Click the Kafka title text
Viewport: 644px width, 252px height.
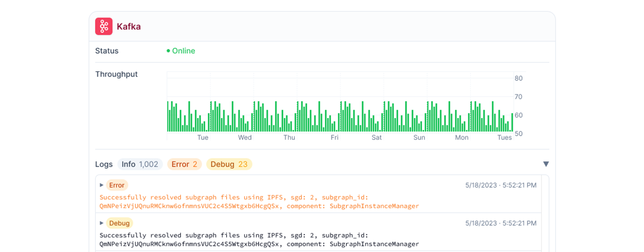click(x=129, y=27)
